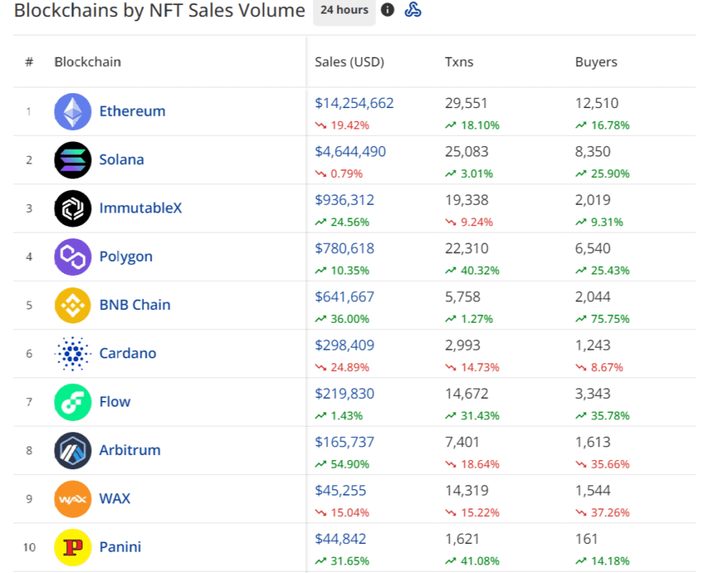Sort by the Buyers column header
Screen dimensions: 728x573
596,62
